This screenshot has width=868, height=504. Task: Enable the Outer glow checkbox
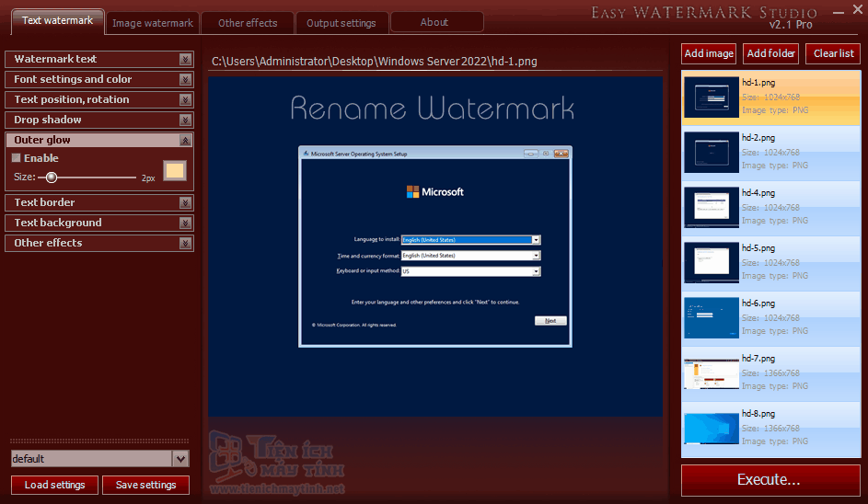(x=16, y=158)
